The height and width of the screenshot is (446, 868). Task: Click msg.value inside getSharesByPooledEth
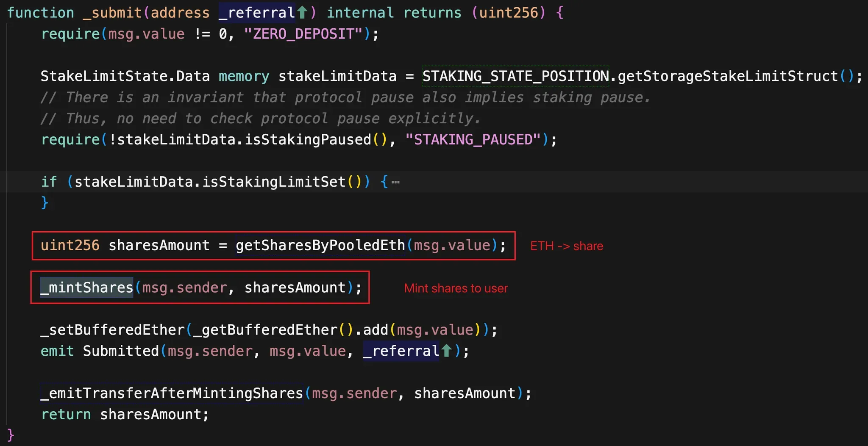point(452,246)
